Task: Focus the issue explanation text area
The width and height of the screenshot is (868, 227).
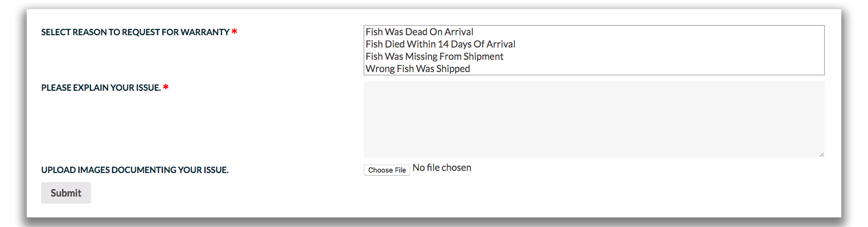Action: (x=594, y=119)
